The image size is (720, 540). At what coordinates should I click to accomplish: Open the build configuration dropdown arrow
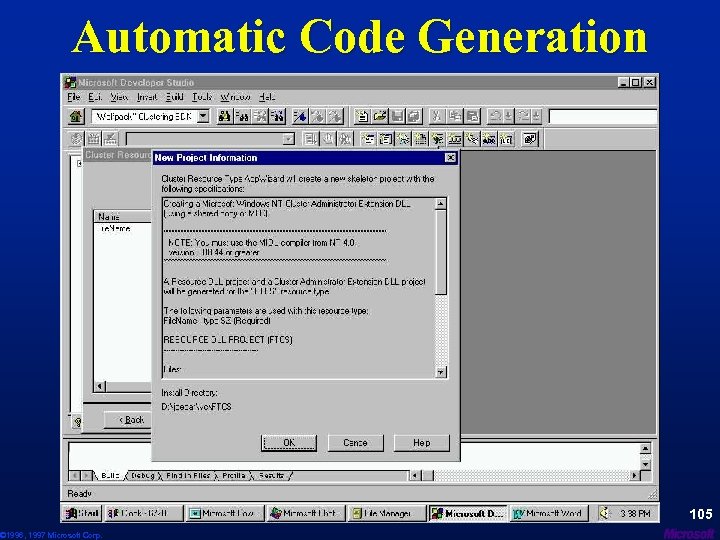click(x=288, y=139)
